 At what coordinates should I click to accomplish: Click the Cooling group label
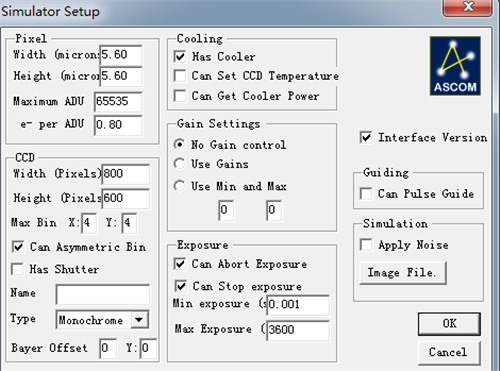pyautogui.click(x=200, y=39)
